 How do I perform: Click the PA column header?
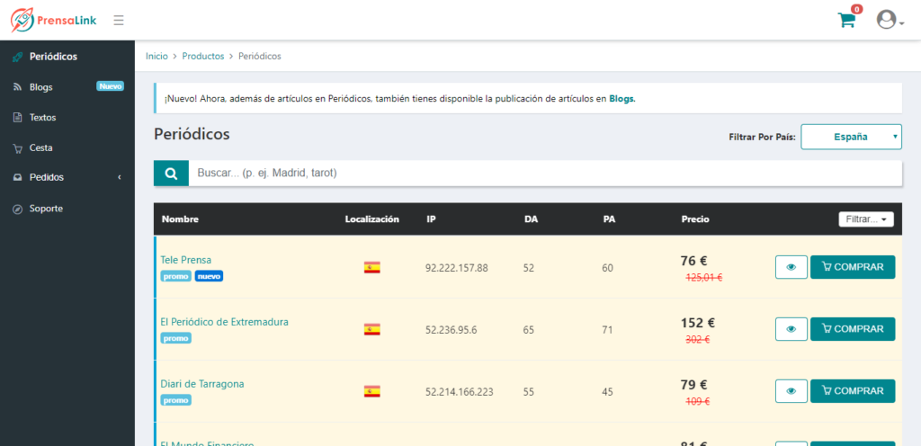click(x=609, y=219)
